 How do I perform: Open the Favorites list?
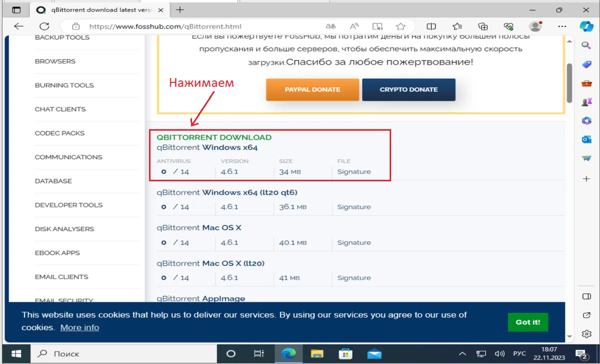[457, 26]
